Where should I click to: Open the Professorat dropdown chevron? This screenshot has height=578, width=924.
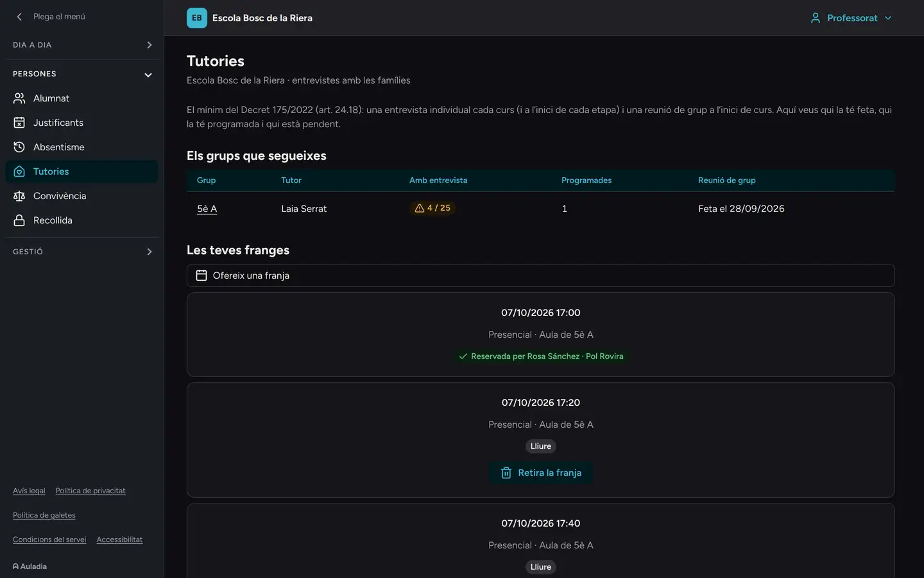coord(888,18)
